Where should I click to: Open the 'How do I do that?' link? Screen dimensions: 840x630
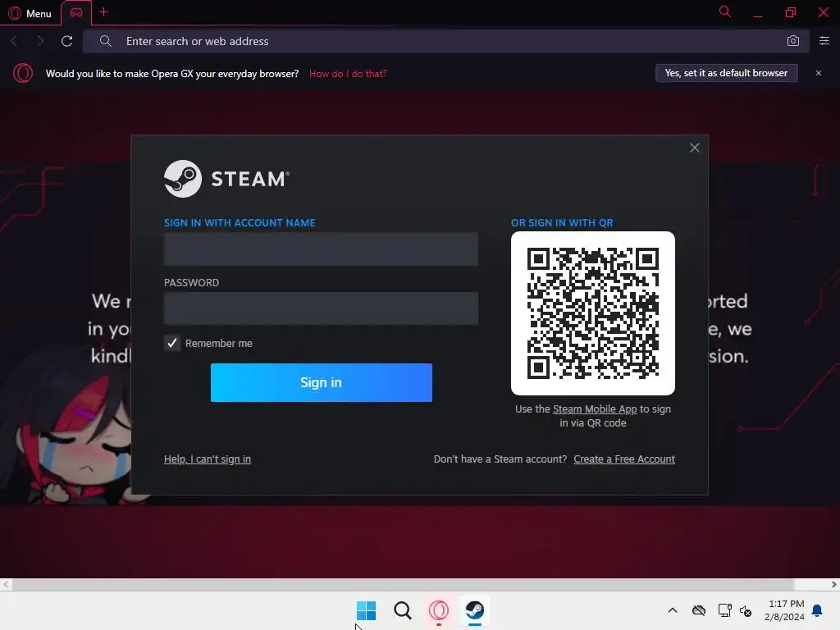[348, 73]
